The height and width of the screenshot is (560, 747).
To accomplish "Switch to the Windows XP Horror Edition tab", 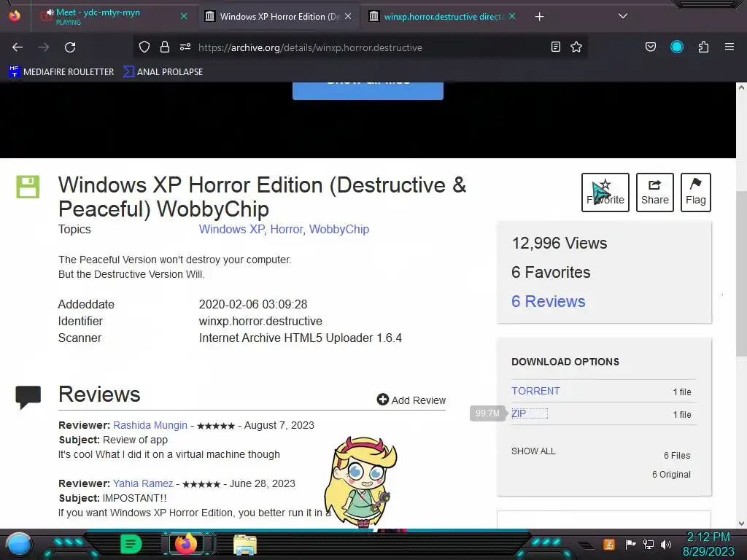I will [279, 16].
